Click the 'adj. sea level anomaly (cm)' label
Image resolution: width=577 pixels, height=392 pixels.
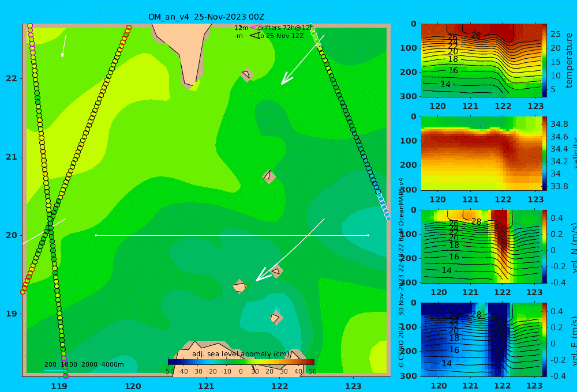241,354
